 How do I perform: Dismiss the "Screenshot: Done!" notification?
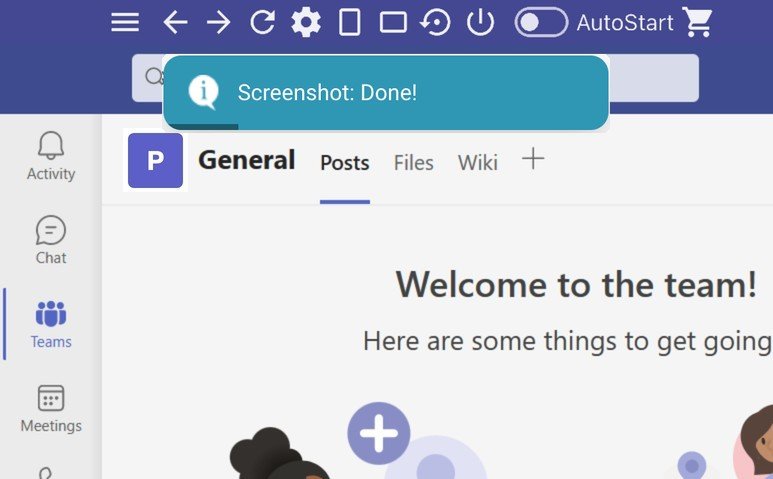pyautogui.click(x=386, y=93)
